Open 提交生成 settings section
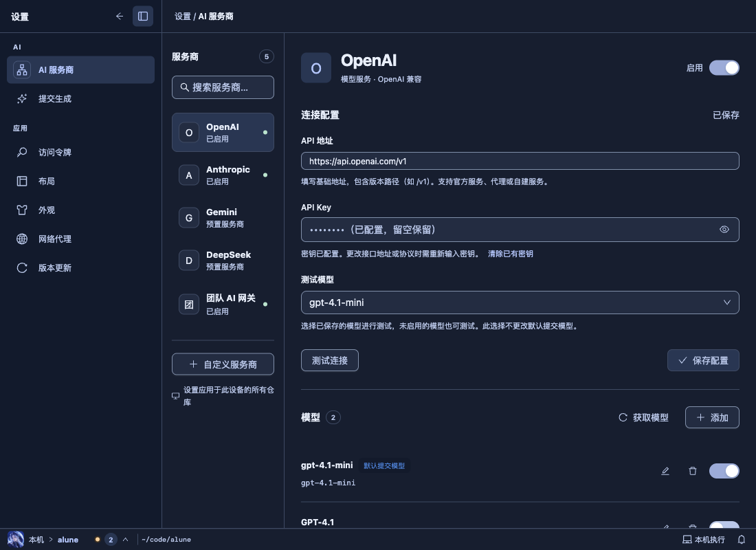Viewport: 756px width, 550px height. (80, 99)
